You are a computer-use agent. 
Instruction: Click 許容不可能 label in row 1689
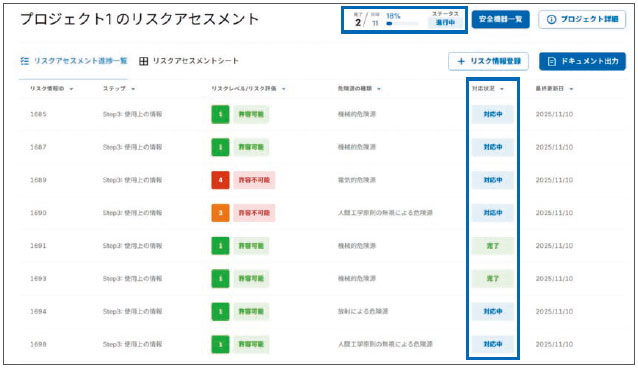[254, 180]
